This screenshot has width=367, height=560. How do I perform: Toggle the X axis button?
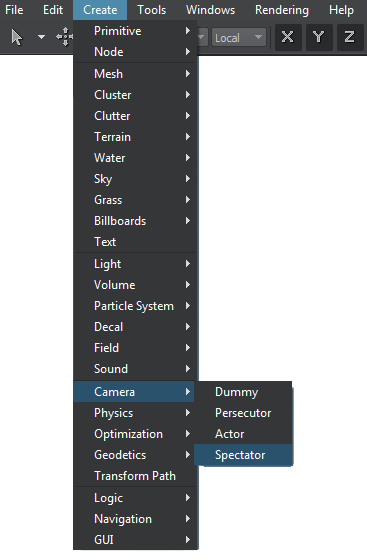tap(287, 37)
